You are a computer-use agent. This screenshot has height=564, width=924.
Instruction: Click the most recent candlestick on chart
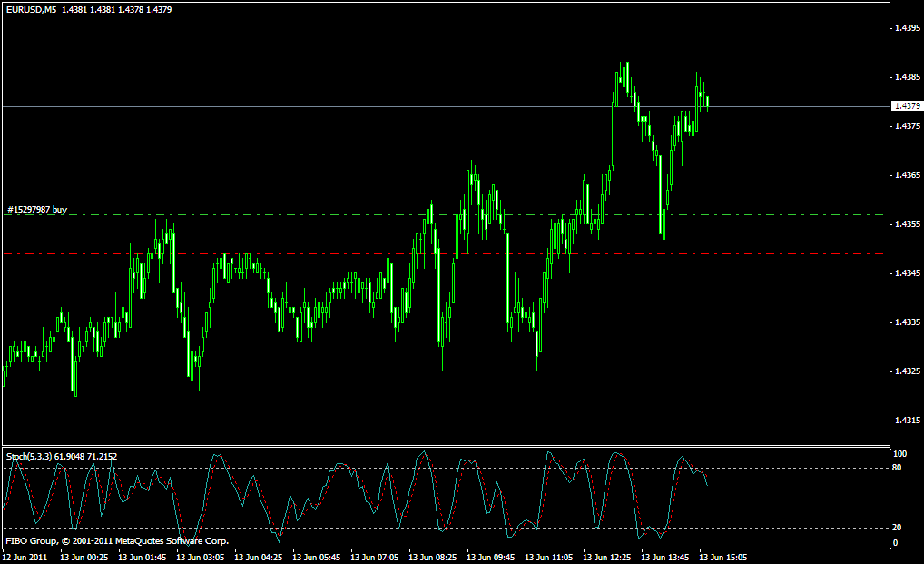[707, 102]
